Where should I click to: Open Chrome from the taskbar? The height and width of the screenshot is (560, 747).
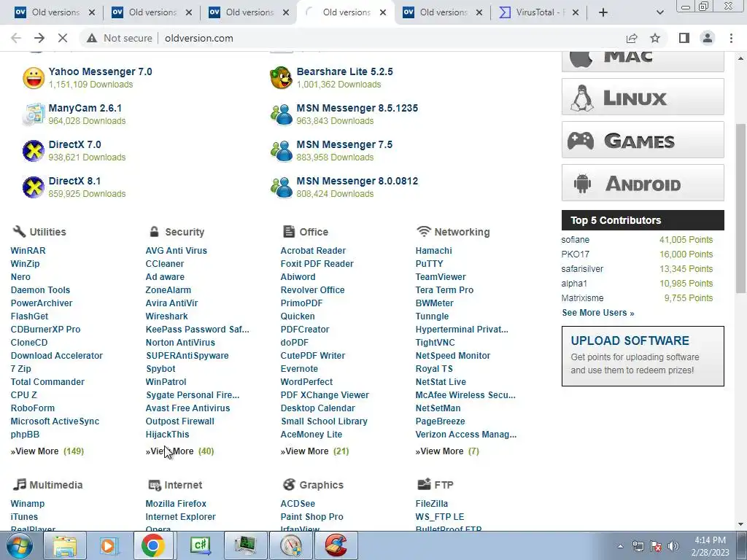coord(152,545)
